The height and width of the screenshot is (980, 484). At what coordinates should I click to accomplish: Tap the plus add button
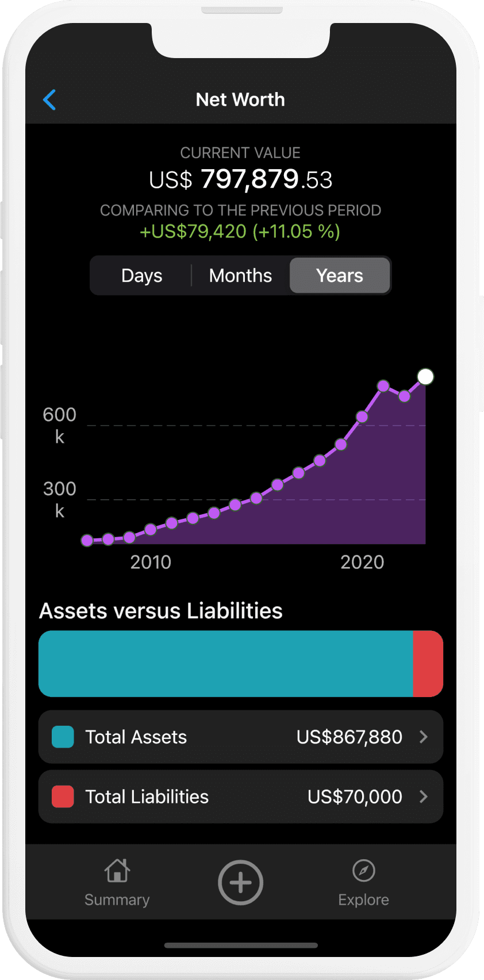click(240, 882)
